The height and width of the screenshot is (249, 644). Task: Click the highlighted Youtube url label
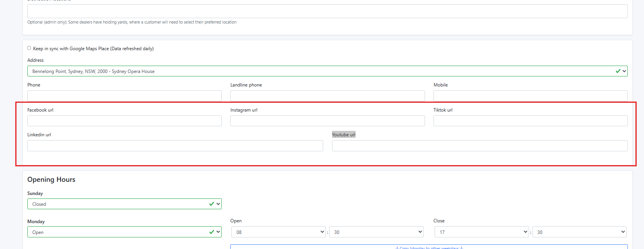click(344, 135)
